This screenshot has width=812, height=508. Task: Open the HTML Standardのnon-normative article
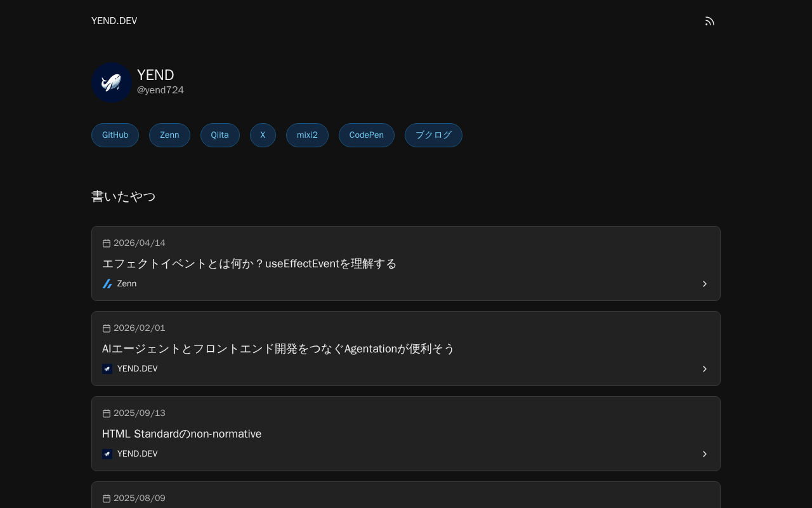pyautogui.click(x=182, y=434)
